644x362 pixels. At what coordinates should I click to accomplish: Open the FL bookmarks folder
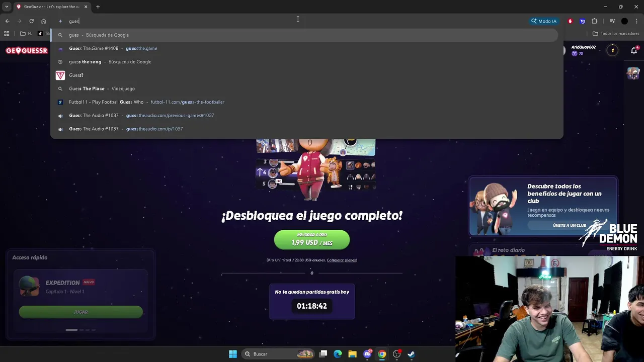[26, 34]
